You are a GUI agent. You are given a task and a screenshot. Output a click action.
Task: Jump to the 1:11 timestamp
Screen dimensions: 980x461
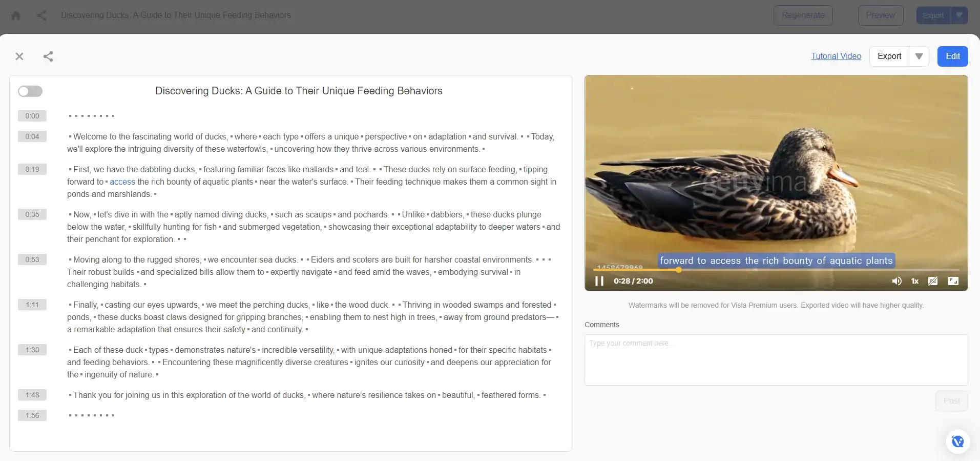pyautogui.click(x=32, y=305)
